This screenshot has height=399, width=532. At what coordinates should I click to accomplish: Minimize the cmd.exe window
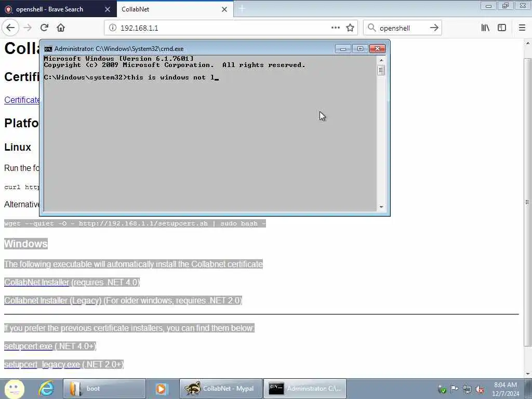[x=343, y=49]
